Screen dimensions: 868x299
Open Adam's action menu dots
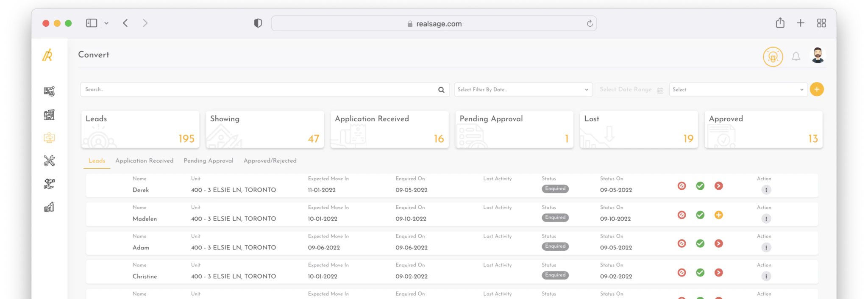click(x=766, y=248)
